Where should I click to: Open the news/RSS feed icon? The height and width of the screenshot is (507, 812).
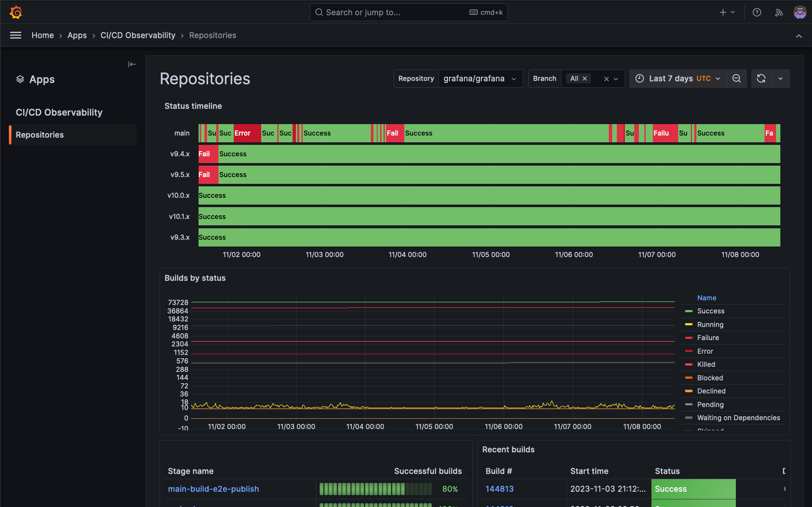coord(779,12)
